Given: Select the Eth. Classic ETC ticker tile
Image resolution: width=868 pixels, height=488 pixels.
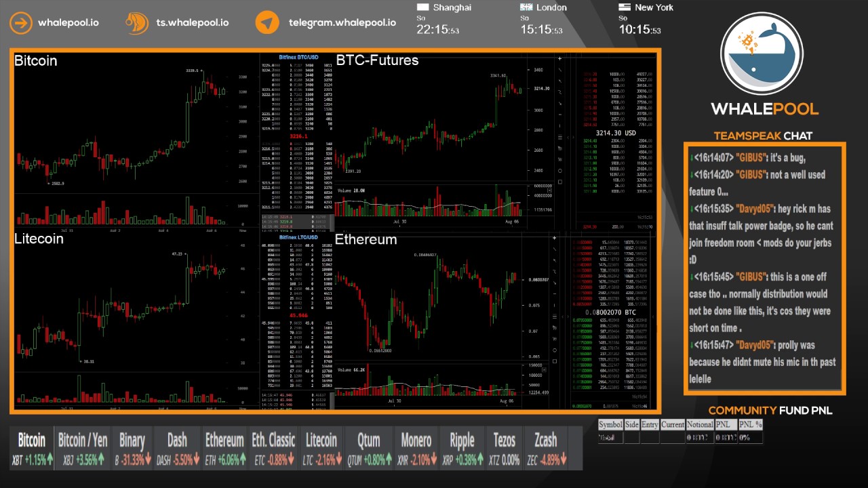Looking at the screenshot, I should (x=273, y=449).
